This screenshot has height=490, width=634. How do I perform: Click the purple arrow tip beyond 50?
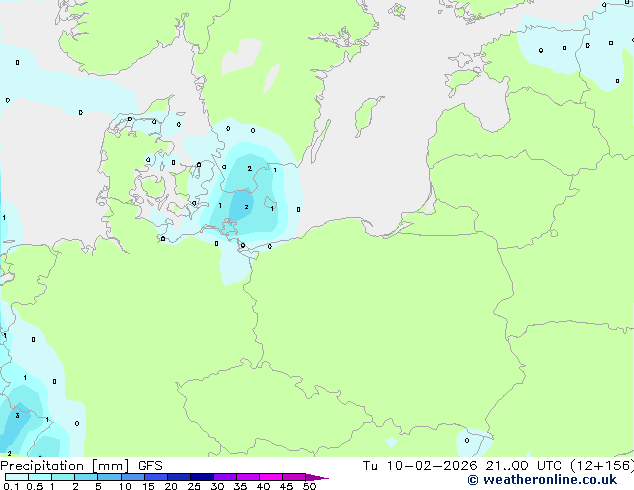(x=317, y=478)
